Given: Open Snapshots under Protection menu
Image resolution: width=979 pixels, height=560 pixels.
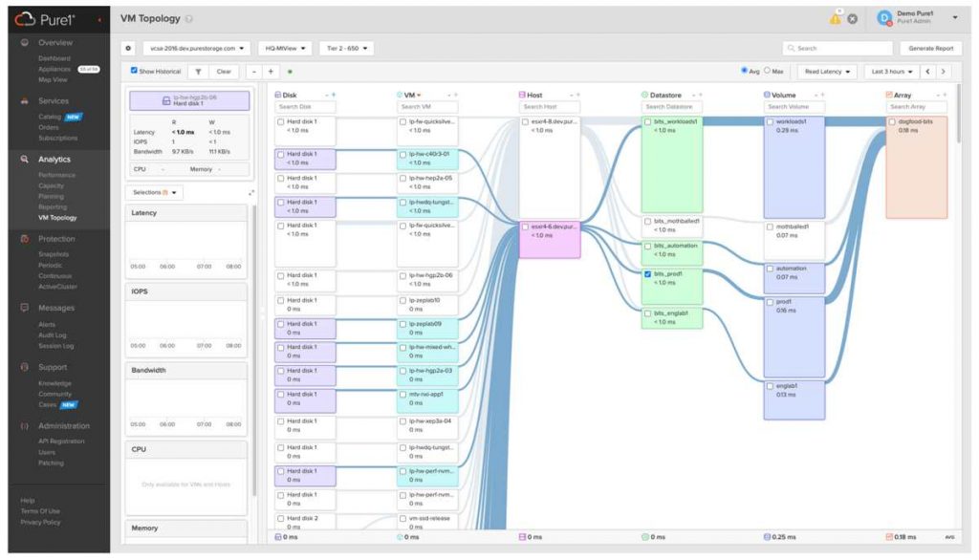Looking at the screenshot, I should [x=54, y=255].
